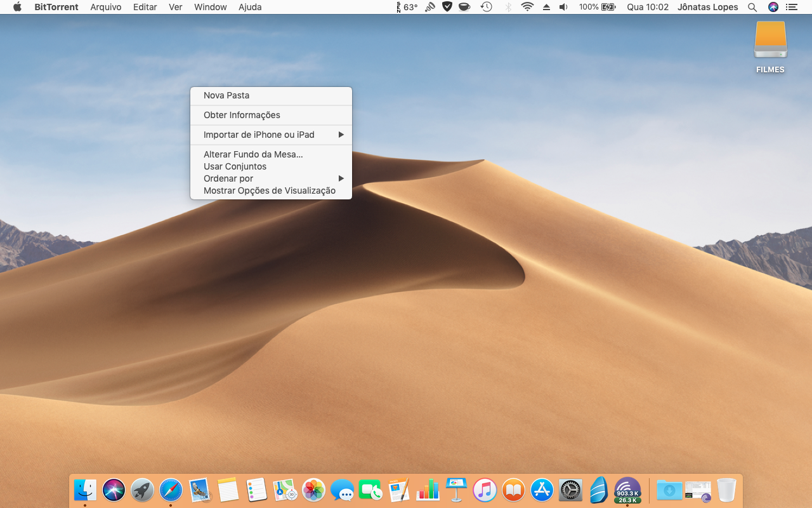Click the satellite dish menu bar icon
This screenshot has height=508, width=812.
[430, 7]
